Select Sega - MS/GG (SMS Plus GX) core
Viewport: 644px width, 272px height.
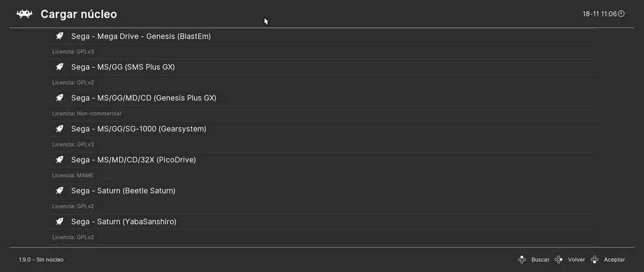[x=123, y=67]
